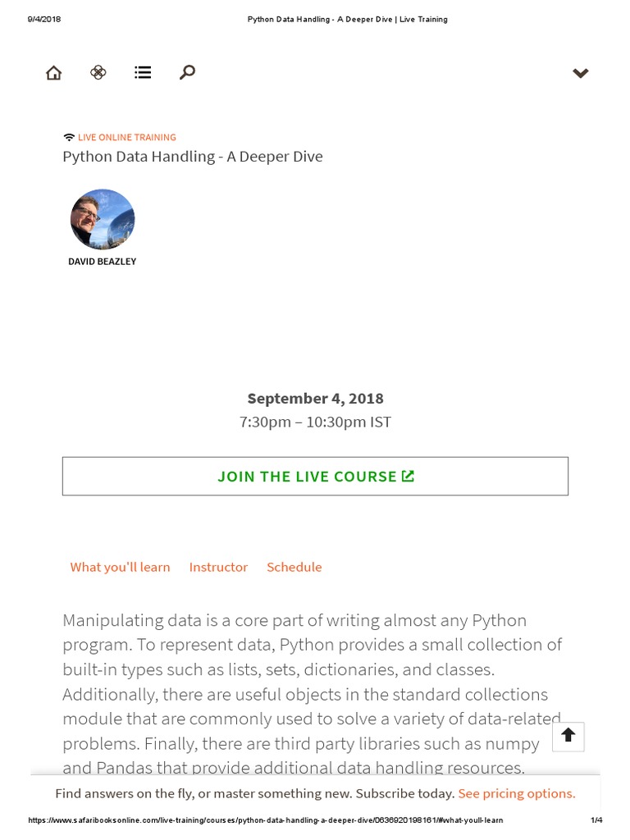Go to the Home icon
Screen dimensions: 630x840
53,73
